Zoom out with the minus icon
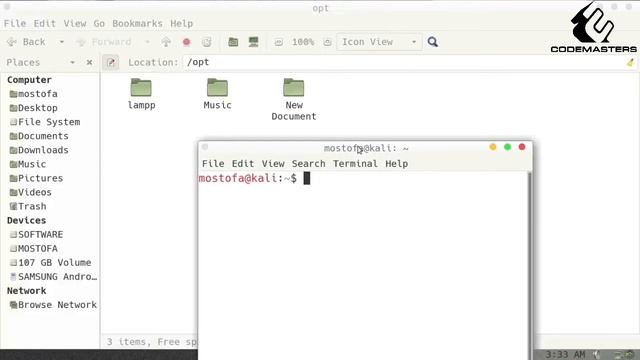This screenshot has height=360, width=640. tap(278, 42)
